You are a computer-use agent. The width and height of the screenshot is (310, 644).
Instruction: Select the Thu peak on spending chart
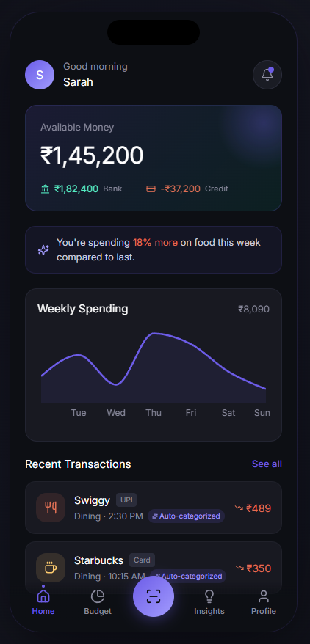[154, 334]
